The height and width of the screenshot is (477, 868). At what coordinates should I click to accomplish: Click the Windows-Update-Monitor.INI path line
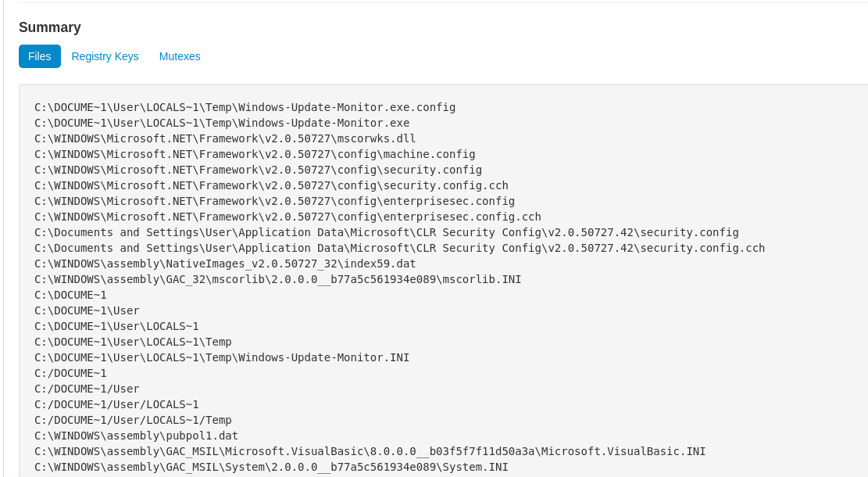[222, 357]
